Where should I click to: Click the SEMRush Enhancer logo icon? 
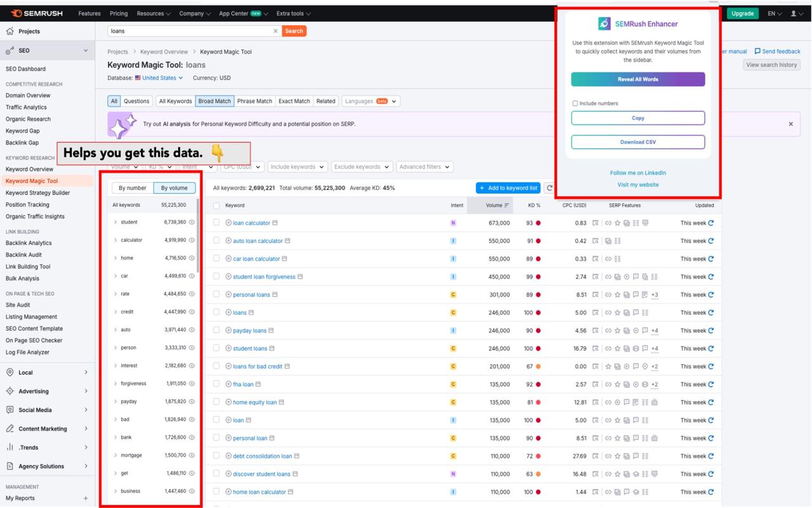tap(605, 24)
